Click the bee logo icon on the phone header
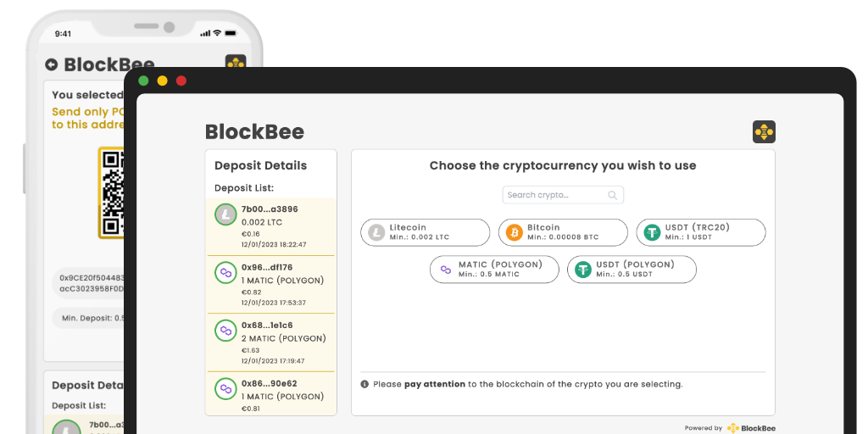The height and width of the screenshot is (434, 868). tap(236, 64)
